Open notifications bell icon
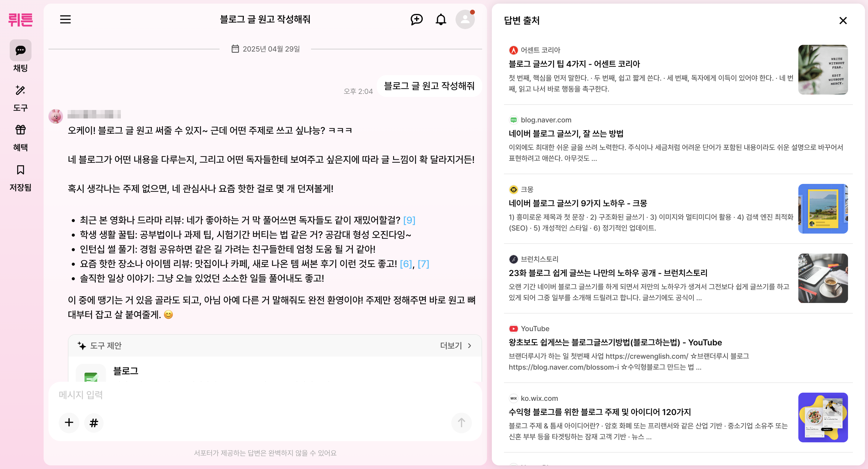 click(441, 19)
